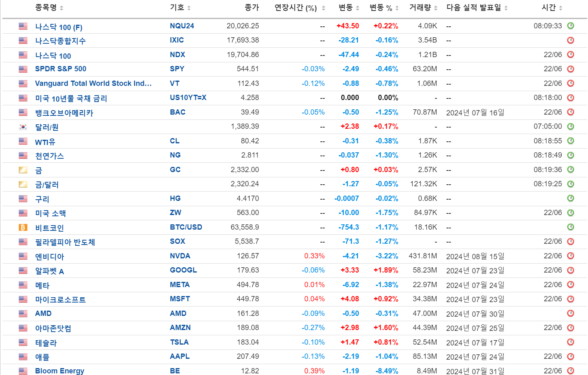
Task: Select BAC earnings date 2024년 07월 16일
Action: click(475, 113)
